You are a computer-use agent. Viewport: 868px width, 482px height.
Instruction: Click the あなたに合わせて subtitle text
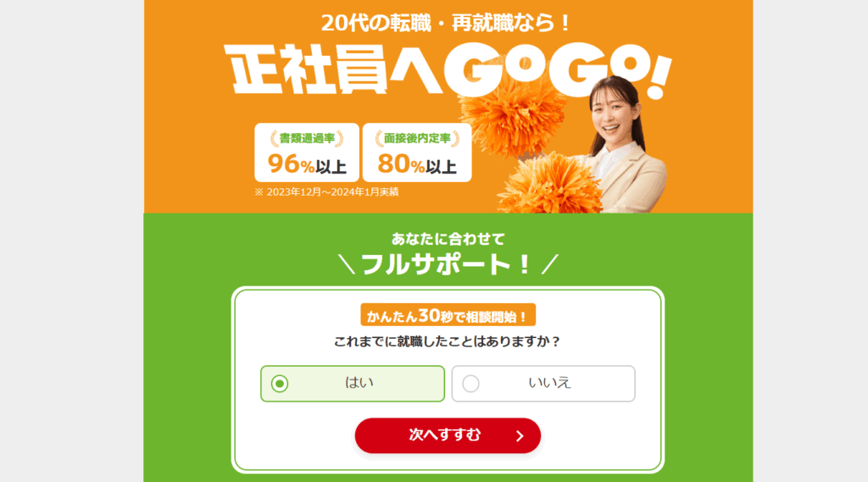[448, 239]
